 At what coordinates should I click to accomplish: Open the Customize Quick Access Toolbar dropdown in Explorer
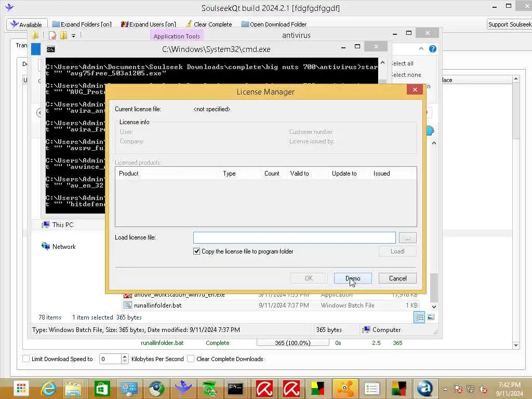(73, 36)
